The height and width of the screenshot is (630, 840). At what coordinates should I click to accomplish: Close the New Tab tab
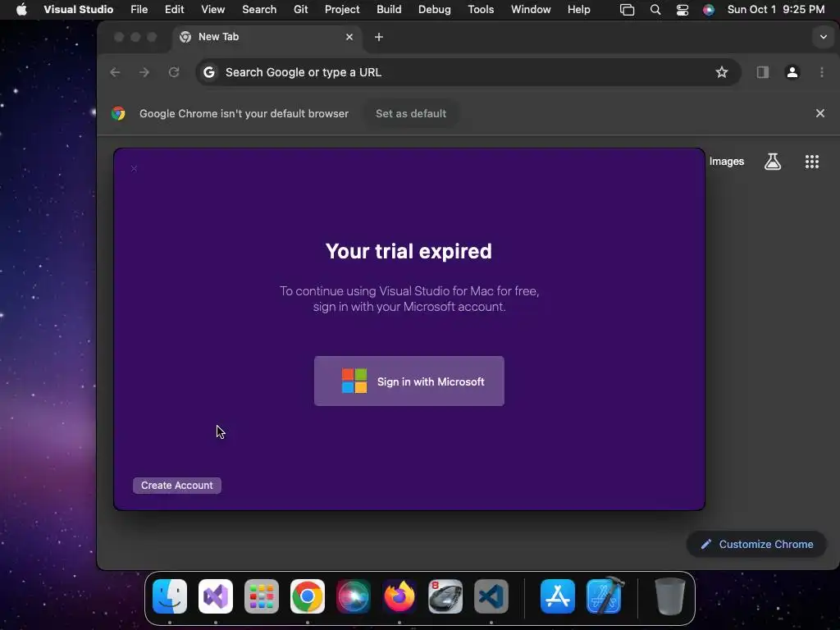(349, 37)
